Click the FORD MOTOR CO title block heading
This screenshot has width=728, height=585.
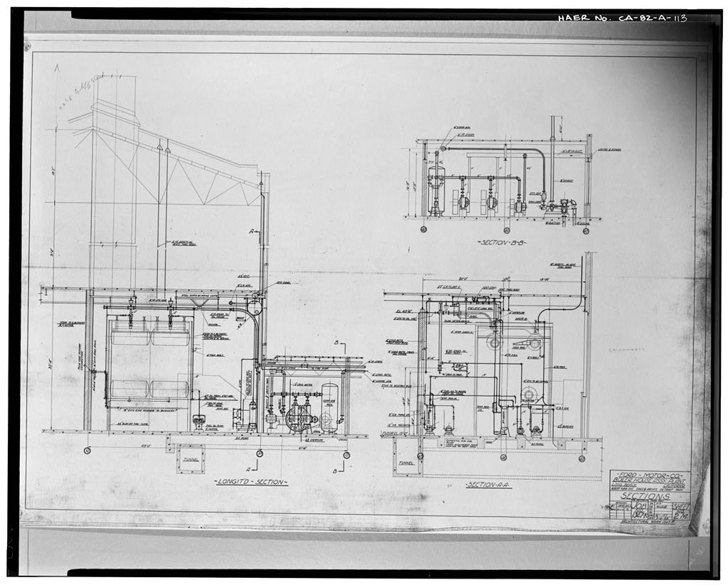pyautogui.click(x=648, y=475)
